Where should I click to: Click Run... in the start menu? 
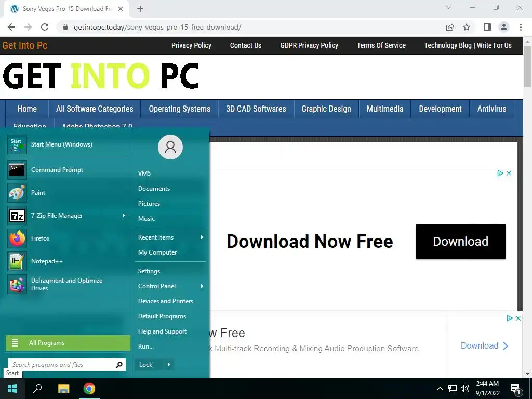point(146,347)
